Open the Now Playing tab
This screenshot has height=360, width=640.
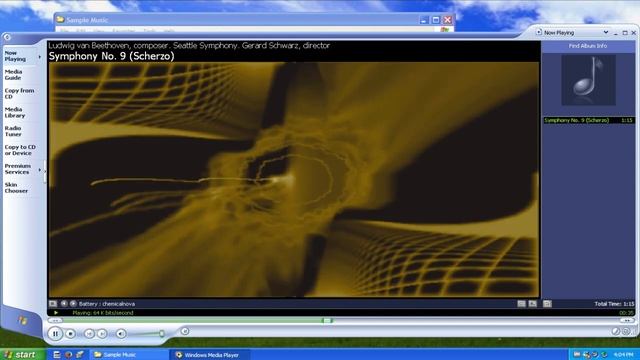coord(15,56)
